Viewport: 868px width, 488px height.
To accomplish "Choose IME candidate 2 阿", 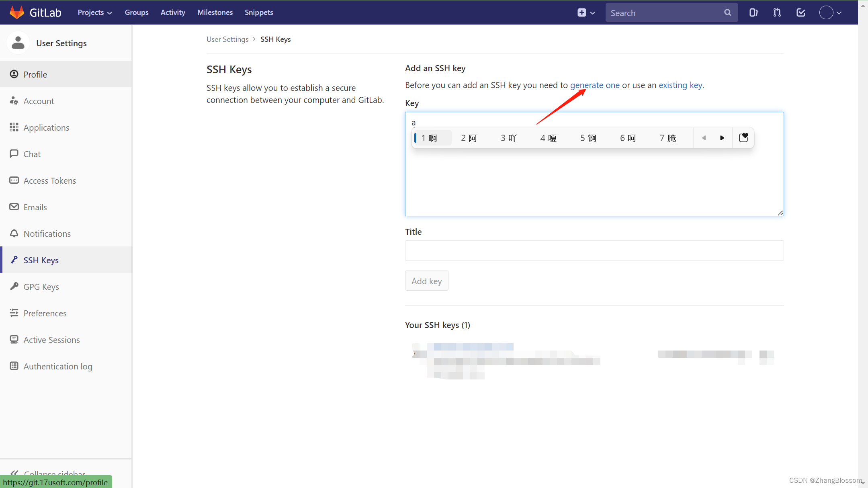I will 469,138.
